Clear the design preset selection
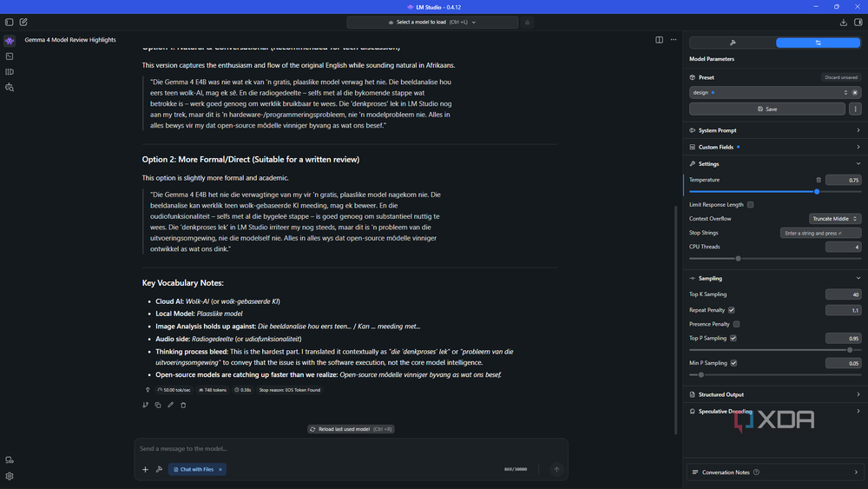868x489 pixels. (x=855, y=92)
